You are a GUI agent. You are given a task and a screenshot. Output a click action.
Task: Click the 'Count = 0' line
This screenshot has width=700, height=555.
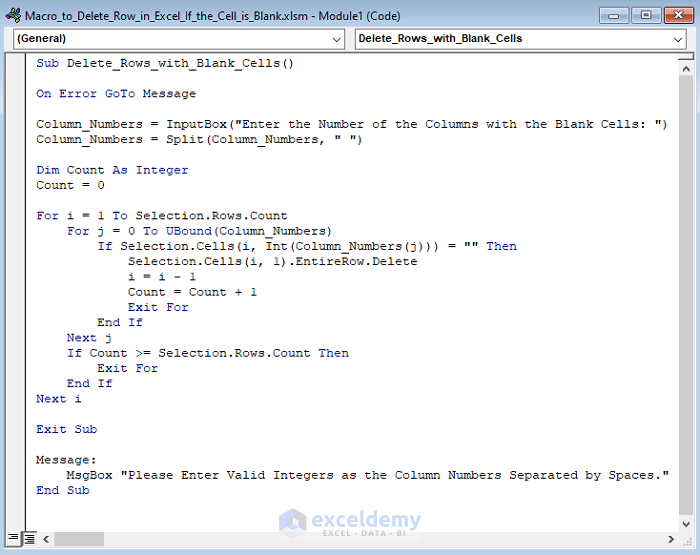tap(70, 185)
